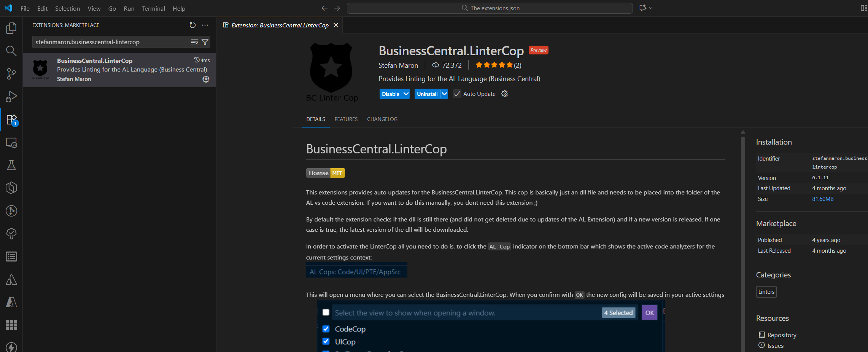The width and height of the screenshot is (868, 352).
Task: Uncheck the CodeCop checkbox
Action: pyautogui.click(x=326, y=329)
